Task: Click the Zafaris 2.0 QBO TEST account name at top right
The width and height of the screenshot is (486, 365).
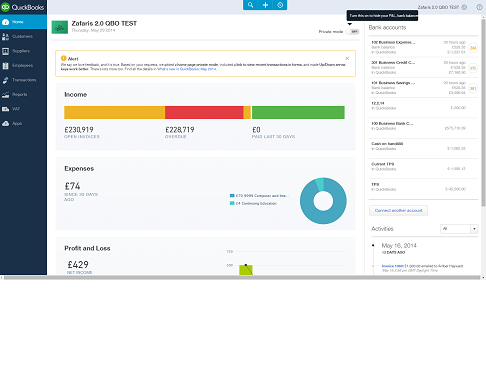Action: tap(438, 7)
